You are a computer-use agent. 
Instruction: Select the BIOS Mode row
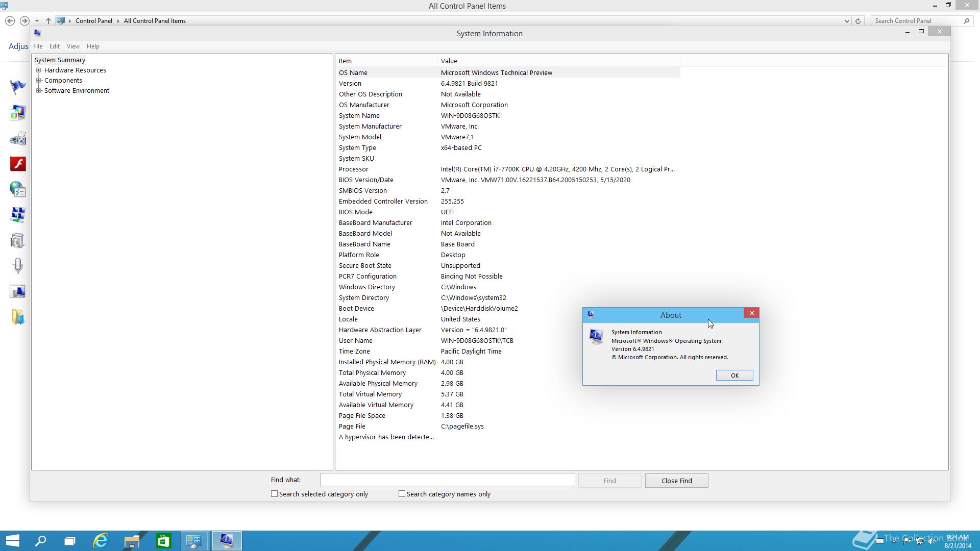pyautogui.click(x=508, y=212)
